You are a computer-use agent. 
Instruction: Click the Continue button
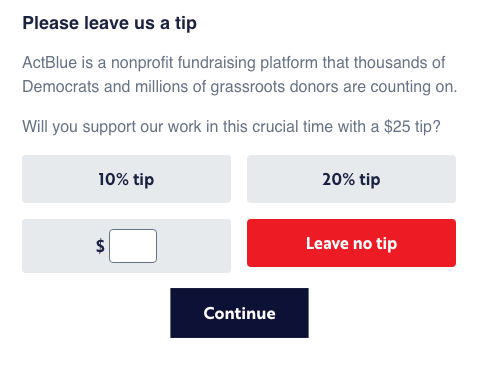(239, 313)
